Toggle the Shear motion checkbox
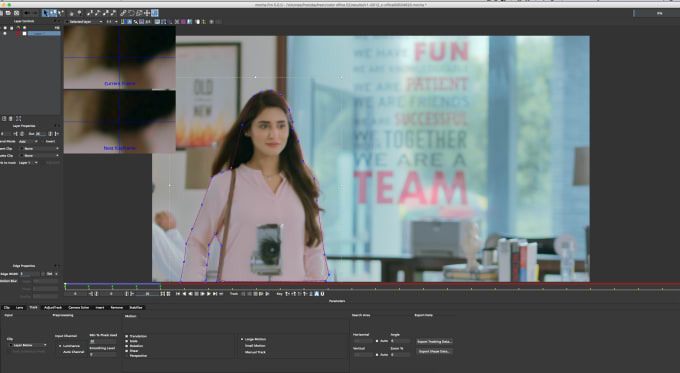The height and width of the screenshot is (373, 680). pos(127,350)
